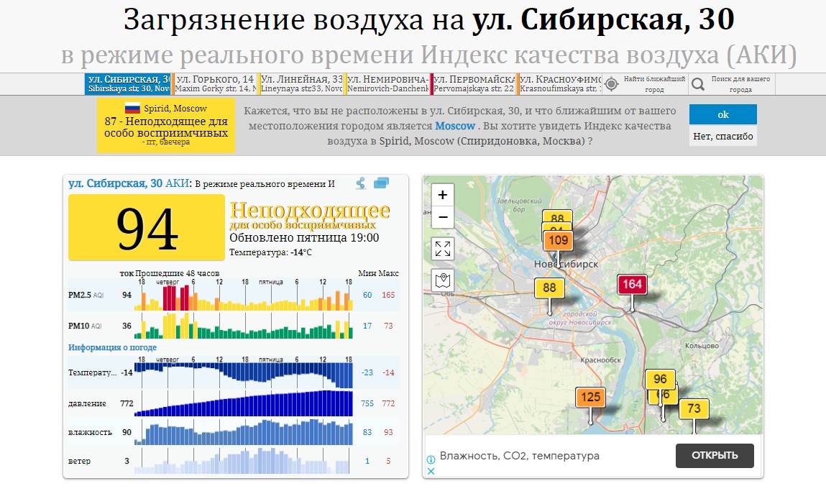Click the Russian flag in Spirid card
The image size is (826, 504).
coord(132,108)
